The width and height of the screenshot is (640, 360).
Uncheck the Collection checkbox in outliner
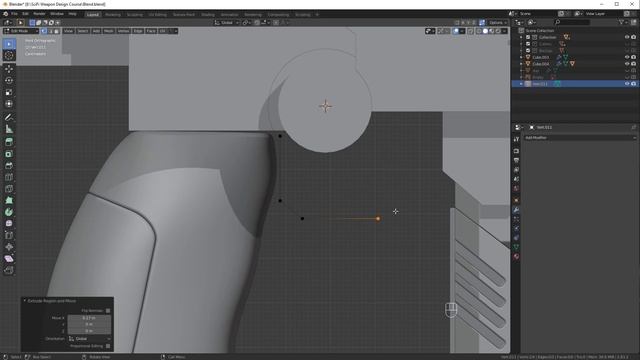528,37
